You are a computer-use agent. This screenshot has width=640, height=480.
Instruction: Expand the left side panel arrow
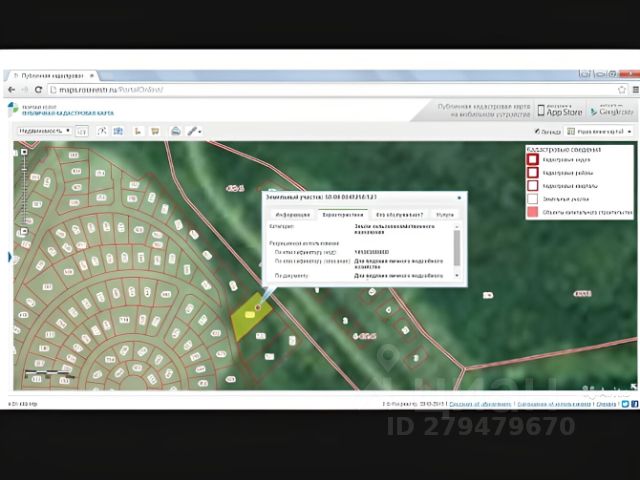[10, 257]
